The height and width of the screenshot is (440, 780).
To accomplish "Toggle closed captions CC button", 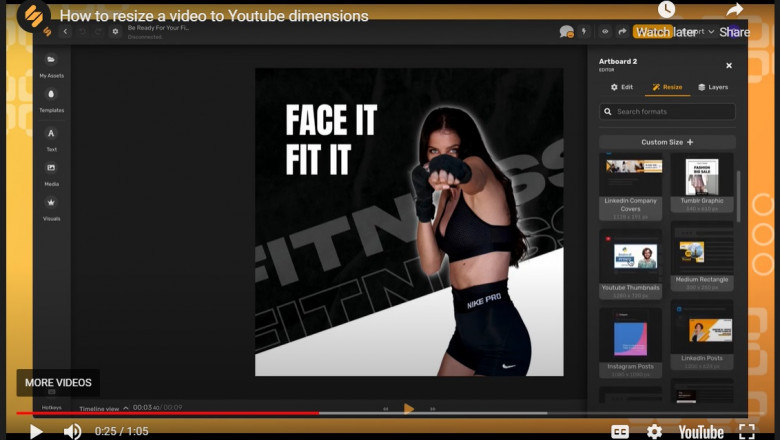I will (x=620, y=432).
